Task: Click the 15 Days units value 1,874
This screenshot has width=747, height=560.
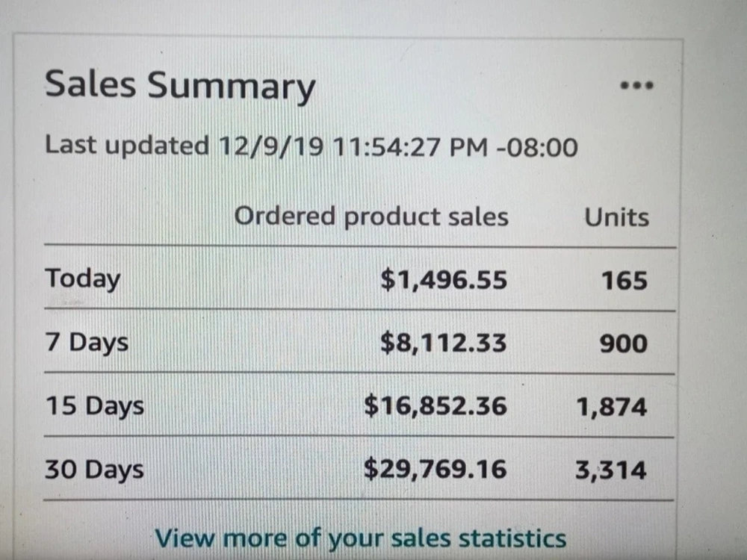Action: coord(612,408)
